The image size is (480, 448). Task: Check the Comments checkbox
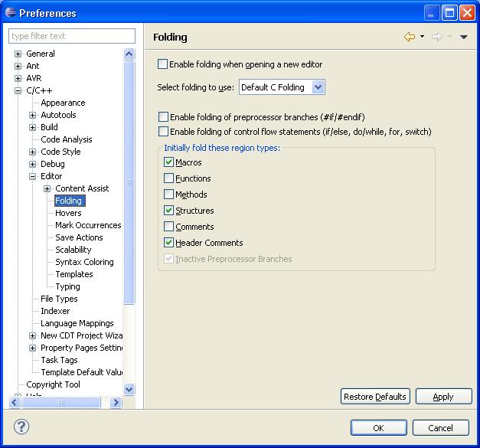(168, 227)
